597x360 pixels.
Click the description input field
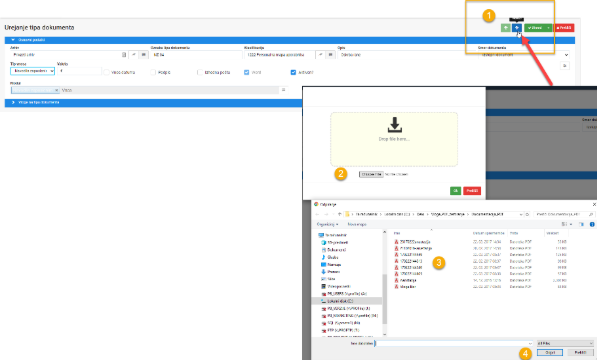(x=407, y=55)
